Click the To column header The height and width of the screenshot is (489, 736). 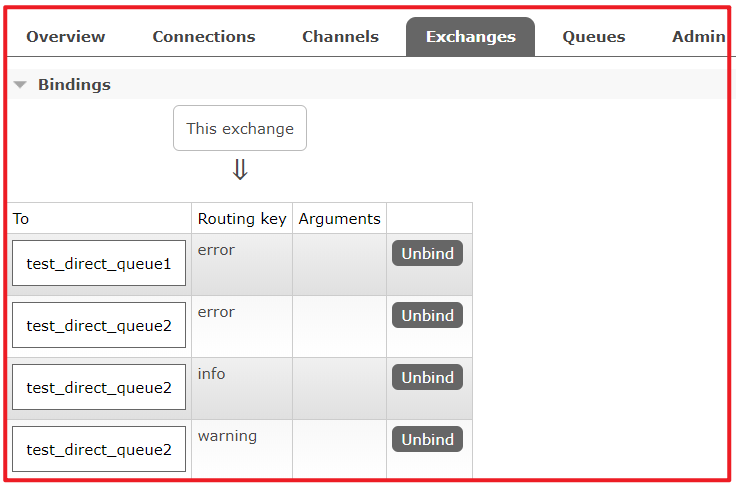click(x=22, y=218)
